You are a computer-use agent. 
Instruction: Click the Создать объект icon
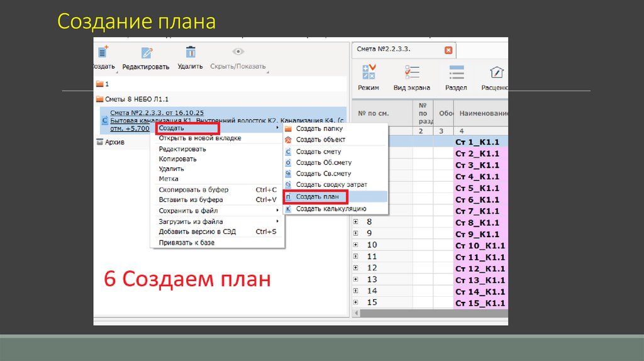click(x=288, y=140)
